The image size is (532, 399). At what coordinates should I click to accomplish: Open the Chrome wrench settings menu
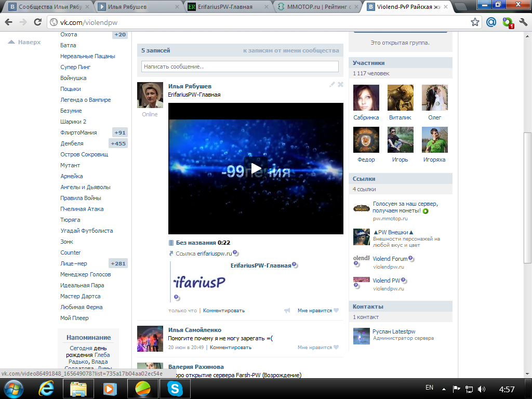524,22
